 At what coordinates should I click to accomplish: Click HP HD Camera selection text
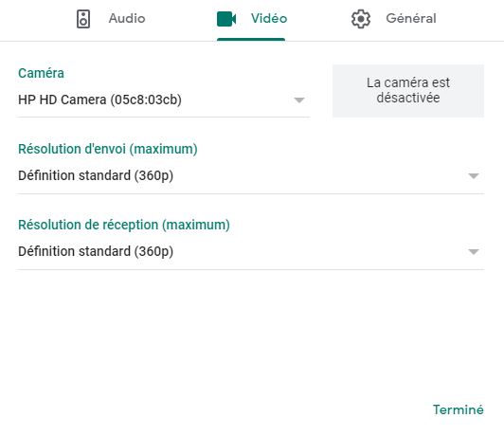pos(100,100)
